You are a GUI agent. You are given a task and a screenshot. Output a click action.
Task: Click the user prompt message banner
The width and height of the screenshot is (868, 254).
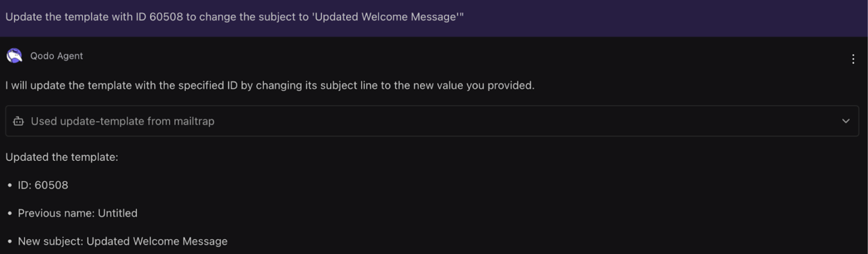pos(434,17)
